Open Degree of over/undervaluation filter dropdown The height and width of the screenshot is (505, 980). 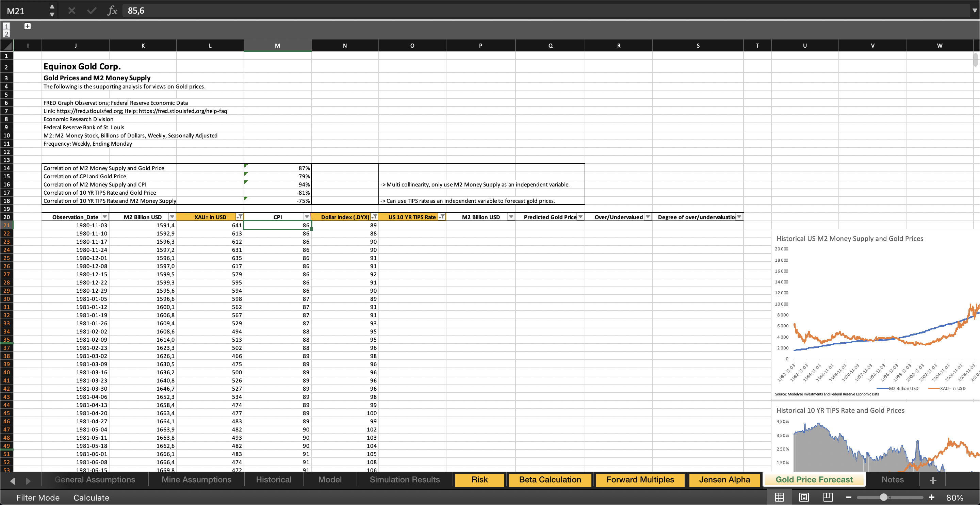click(739, 217)
